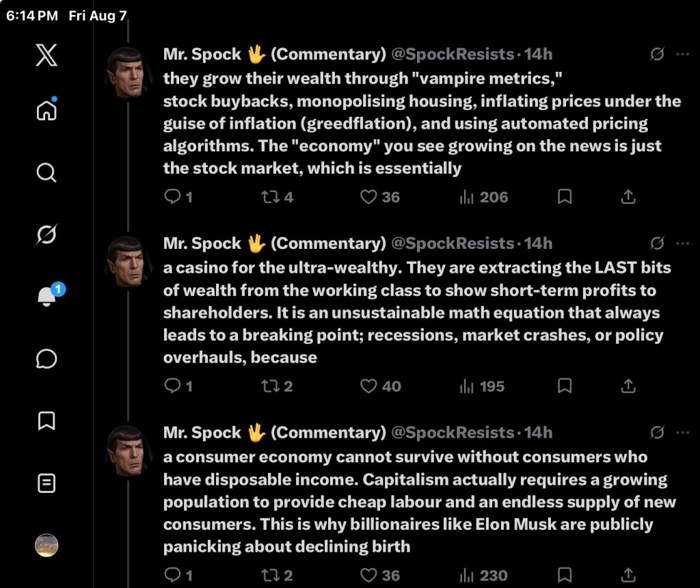Screen dimensions: 700x588
Task: Like the "vampire metrics" post
Action: (x=380, y=197)
